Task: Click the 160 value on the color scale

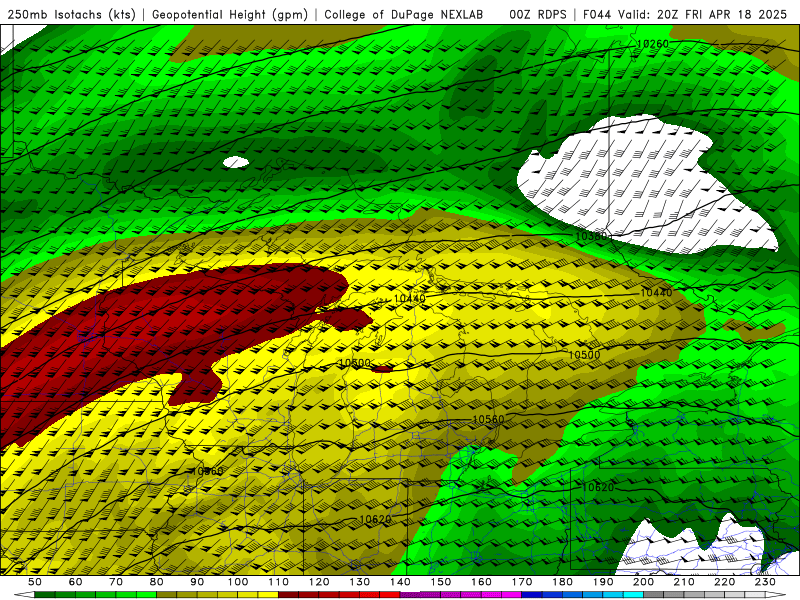Action: 481,582
